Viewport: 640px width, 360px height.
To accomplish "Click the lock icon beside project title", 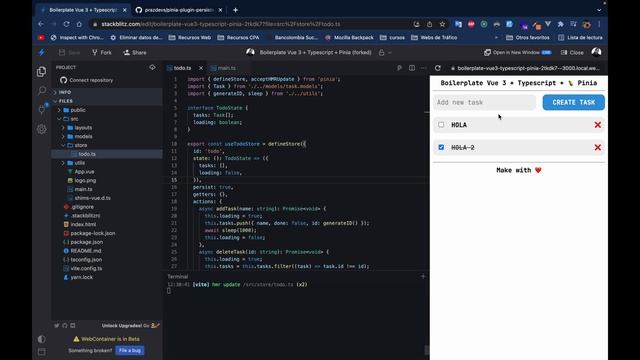I will pos(381,52).
